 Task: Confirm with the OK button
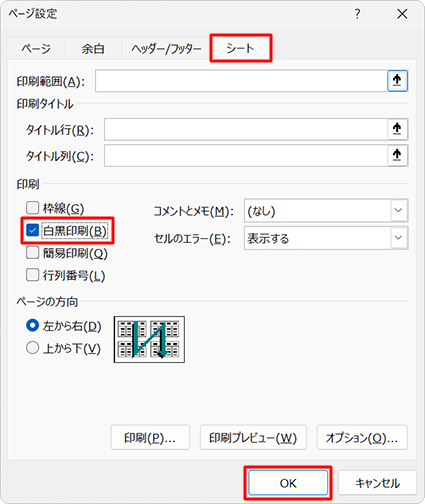pyautogui.click(x=288, y=483)
